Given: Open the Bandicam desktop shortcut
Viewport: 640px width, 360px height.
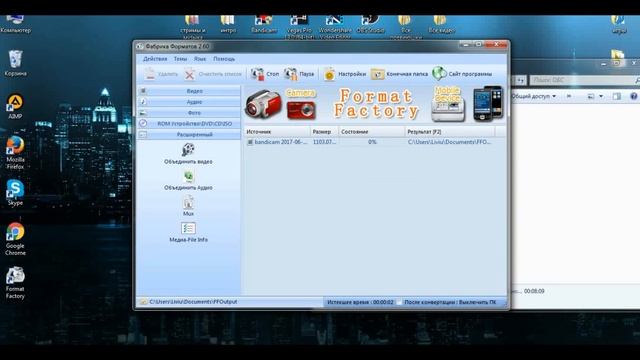Looking at the screenshot, I should point(263,24).
